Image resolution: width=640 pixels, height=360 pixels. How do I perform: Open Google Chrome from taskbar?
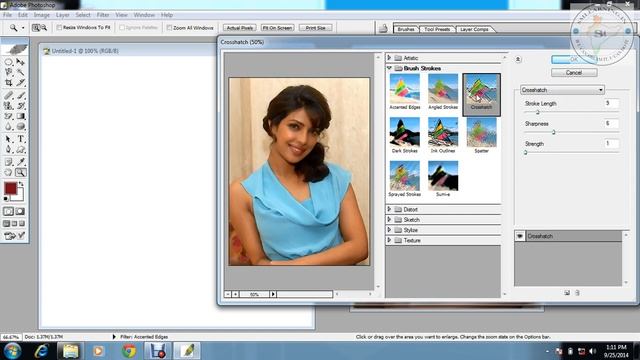pos(129,351)
